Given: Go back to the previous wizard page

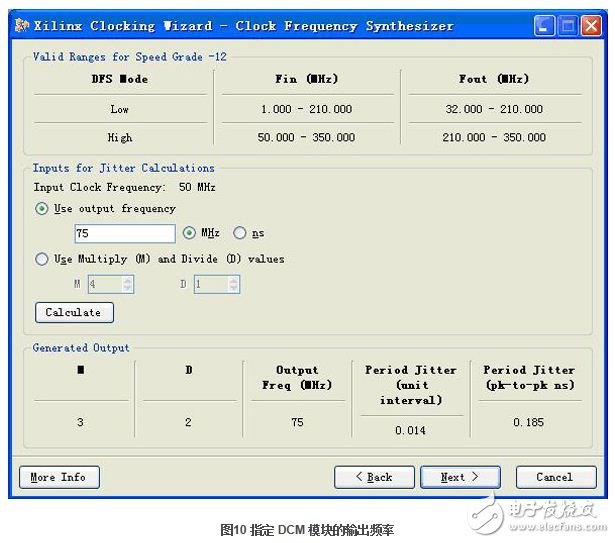Looking at the screenshot, I should coord(374,477).
